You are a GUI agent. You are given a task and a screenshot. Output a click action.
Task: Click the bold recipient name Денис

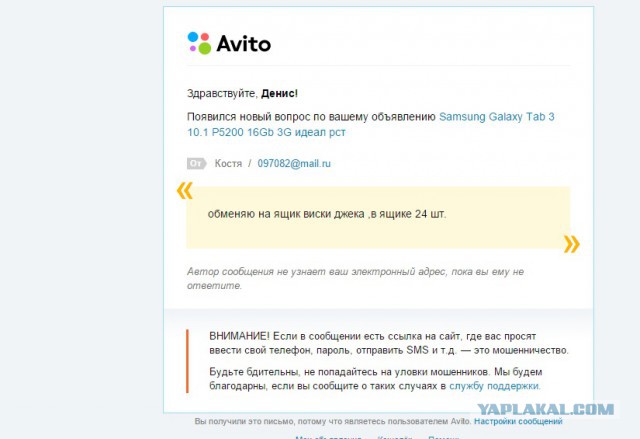(278, 93)
